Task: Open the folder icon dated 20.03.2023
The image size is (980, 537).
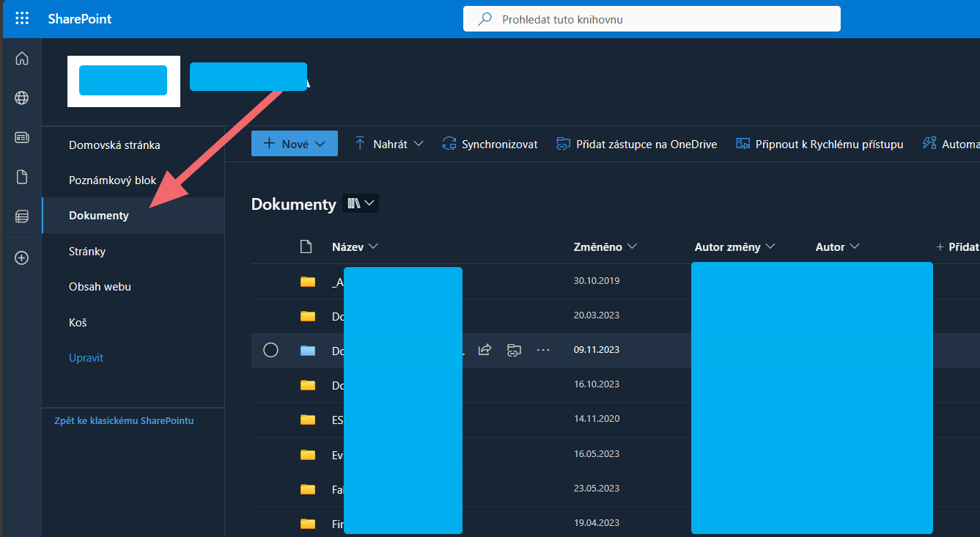Action: coord(308,315)
